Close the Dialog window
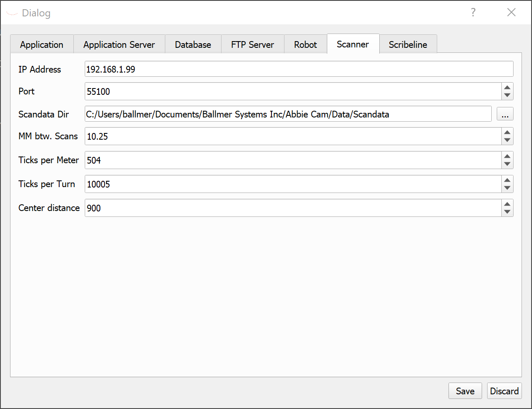 pos(511,12)
